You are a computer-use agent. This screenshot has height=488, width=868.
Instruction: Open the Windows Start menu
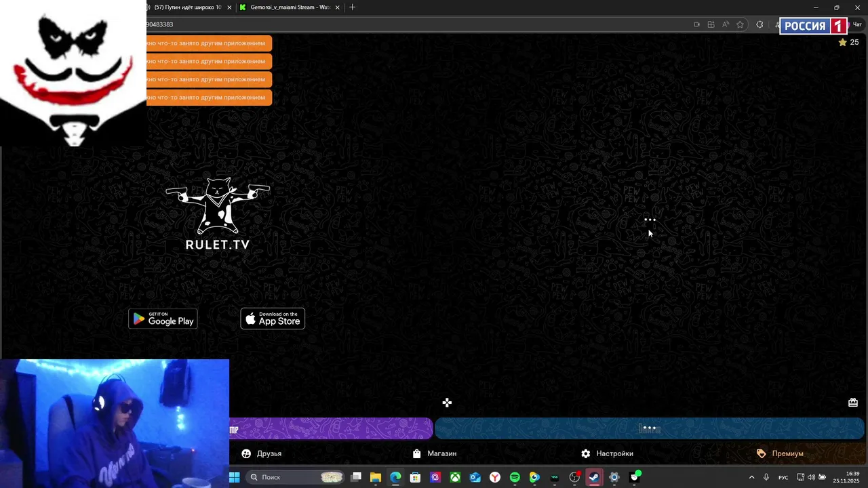point(234,477)
